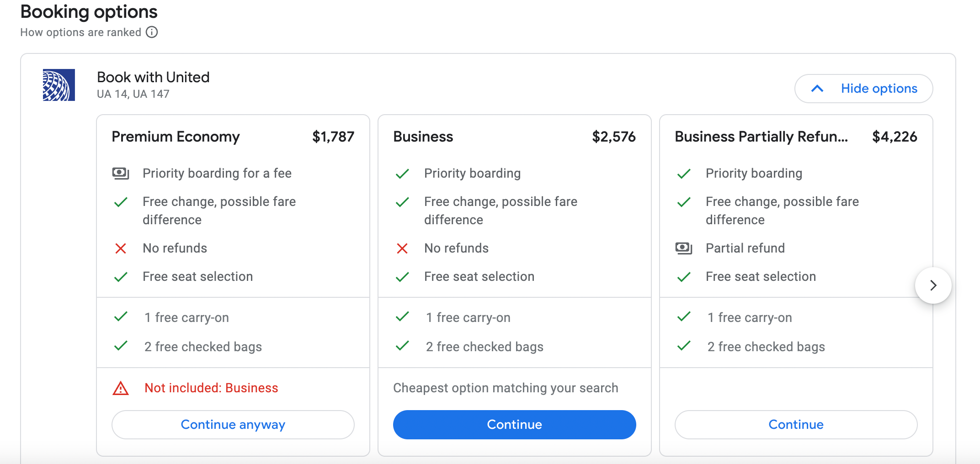The height and width of the screenshot is (464, 980).
Task: Continue with Business Partially Refundable fare
Action: (796, 425)
